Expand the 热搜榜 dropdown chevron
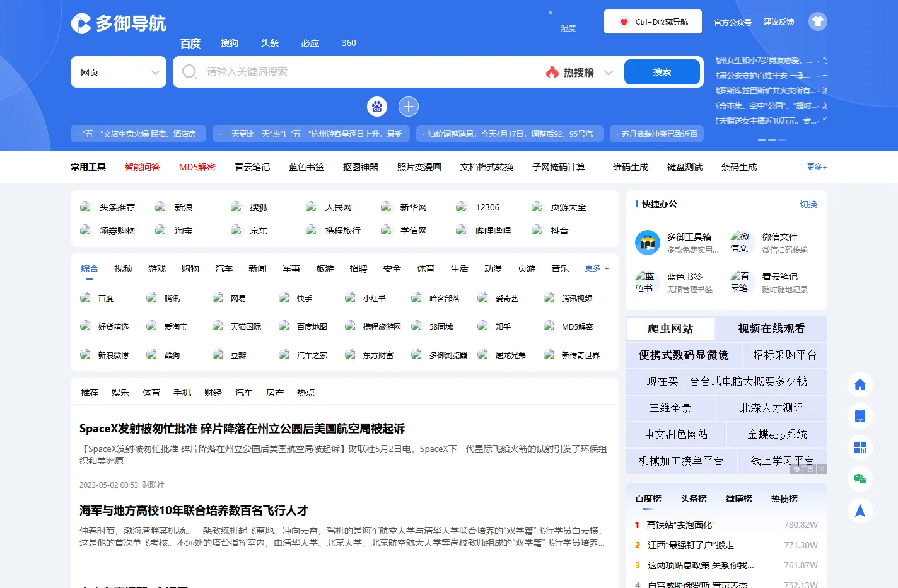Viewport: 898px width, 588px height. (609, 72)
